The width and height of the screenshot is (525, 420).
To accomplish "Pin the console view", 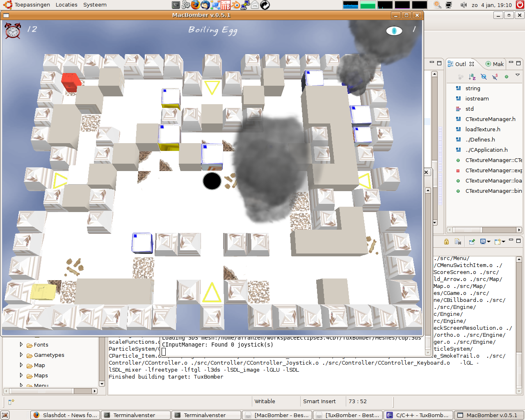I will point(472,242).
